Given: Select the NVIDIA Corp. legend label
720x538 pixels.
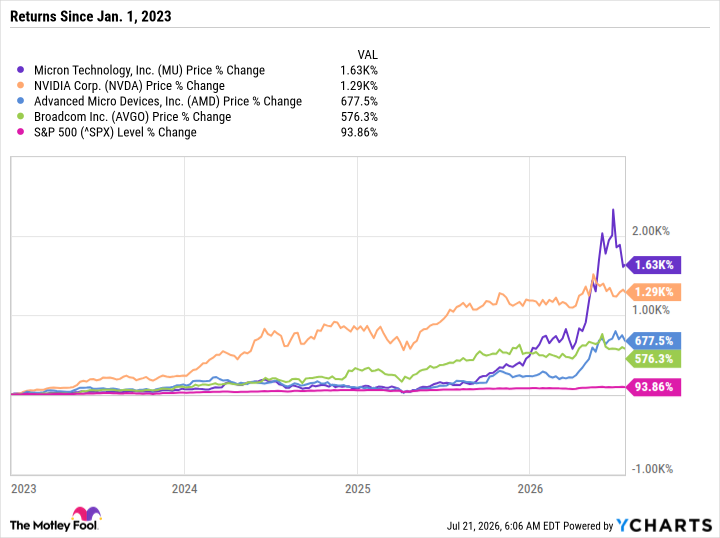Looking at the screenshot, I should (129, 86).
